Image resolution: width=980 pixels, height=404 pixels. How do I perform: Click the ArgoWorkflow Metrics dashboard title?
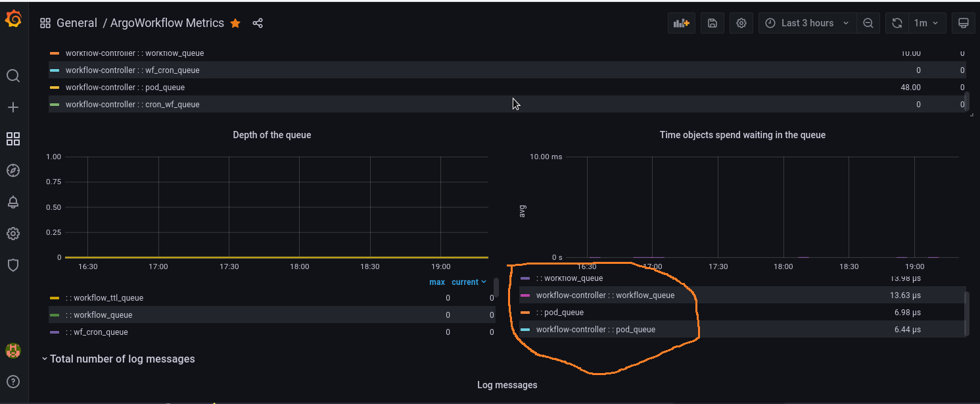(167, 23)
